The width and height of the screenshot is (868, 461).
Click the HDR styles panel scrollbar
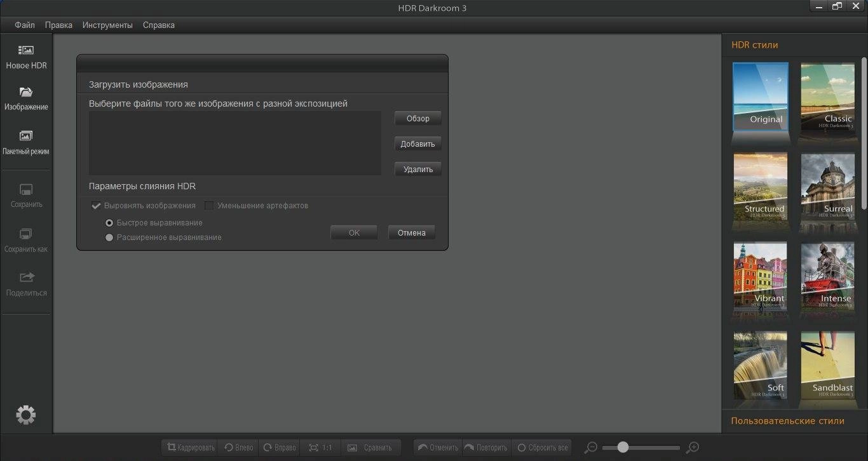tap(864, 133)
